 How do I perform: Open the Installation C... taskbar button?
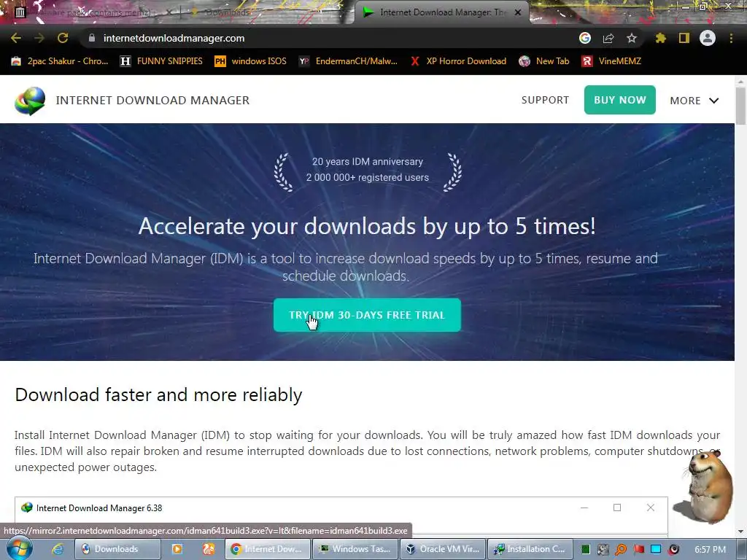[530, 549]
